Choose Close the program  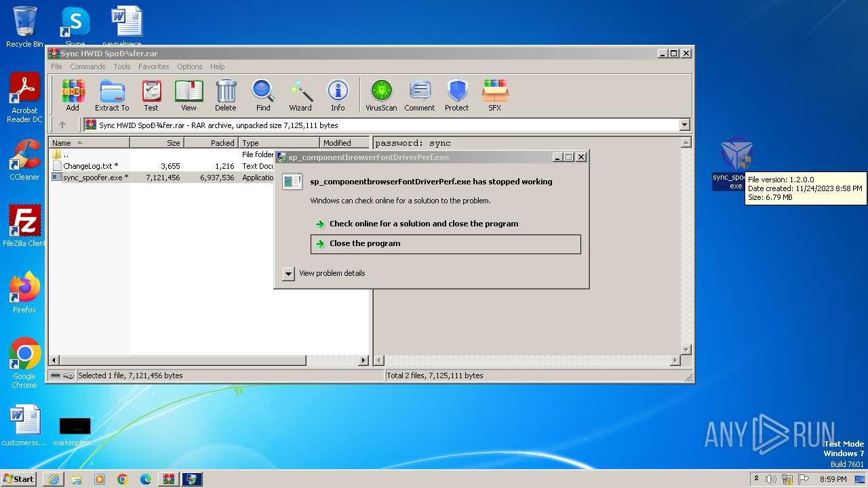446,244
